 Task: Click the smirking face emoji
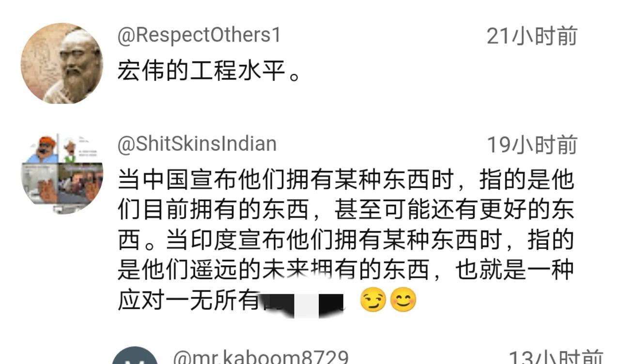pos(373,301)
